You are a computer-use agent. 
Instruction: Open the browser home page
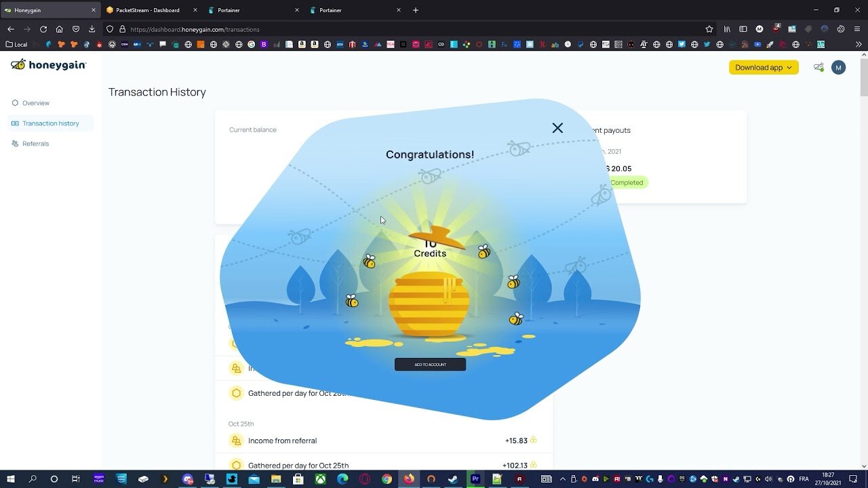coord(60,29)
